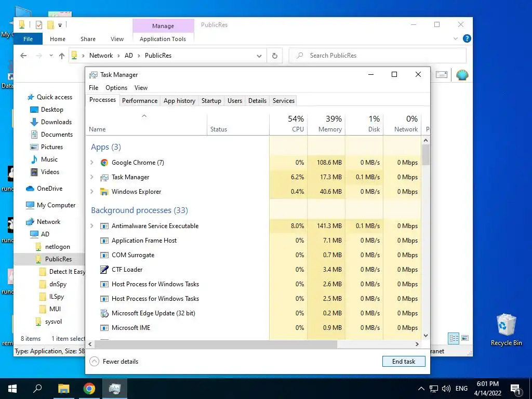
Task: Open Task Manager View menu
Action: click(x=141, y=88)
